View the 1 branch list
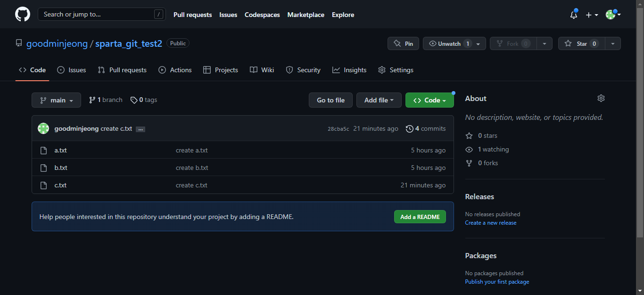This screenshot has height=295, width=644. tap(106, 100)
